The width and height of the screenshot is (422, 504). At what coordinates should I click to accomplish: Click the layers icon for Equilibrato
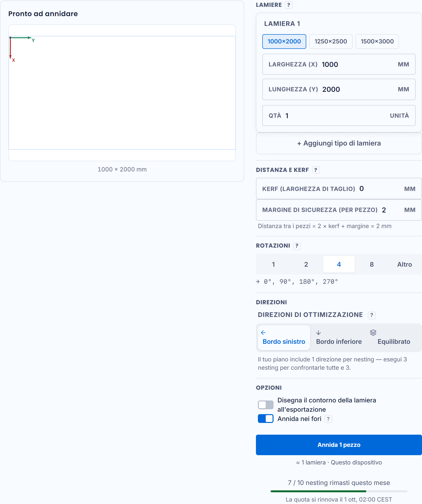pos(373,333)
